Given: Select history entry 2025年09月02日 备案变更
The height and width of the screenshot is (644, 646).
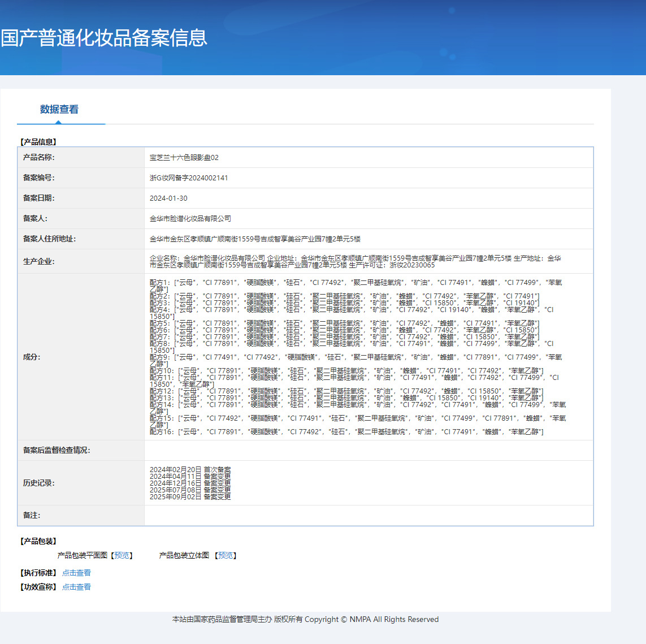Looking at the screenshot, I should tap(190, 497).
